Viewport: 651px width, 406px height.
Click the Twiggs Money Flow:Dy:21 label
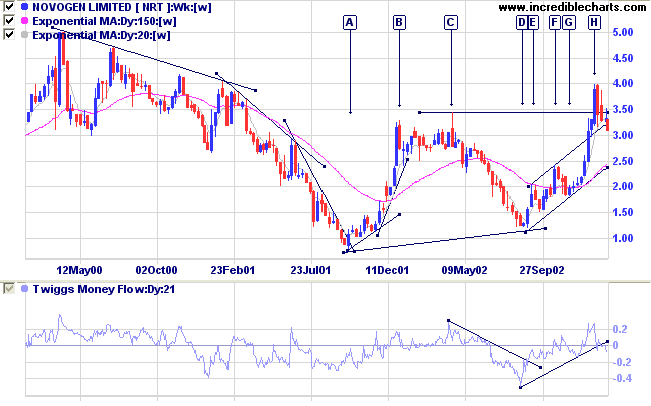103,289
